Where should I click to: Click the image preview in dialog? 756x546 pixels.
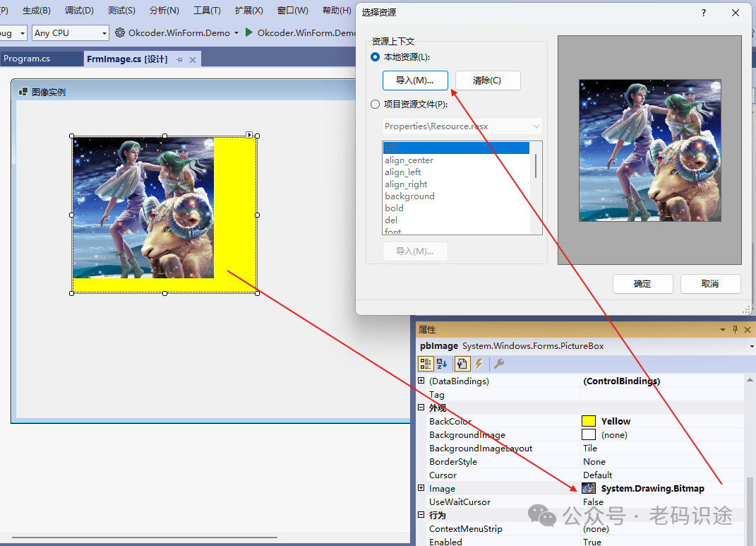(650, 150)
